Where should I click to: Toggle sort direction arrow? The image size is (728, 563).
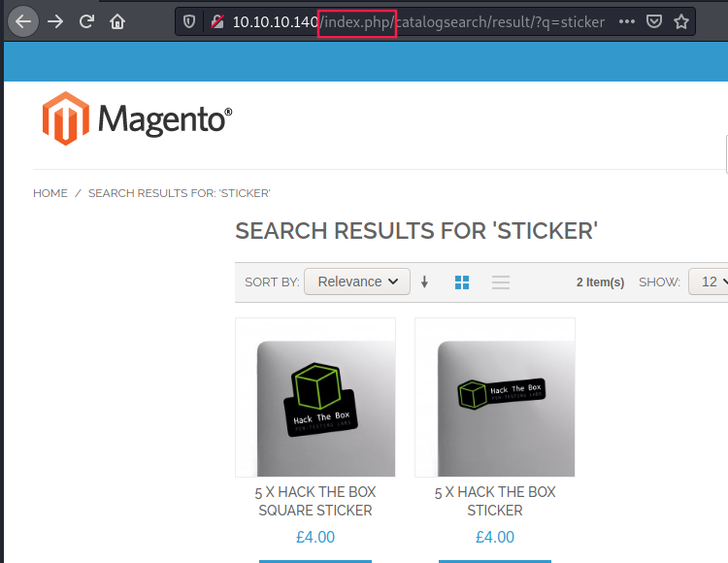tap(424, 282)
